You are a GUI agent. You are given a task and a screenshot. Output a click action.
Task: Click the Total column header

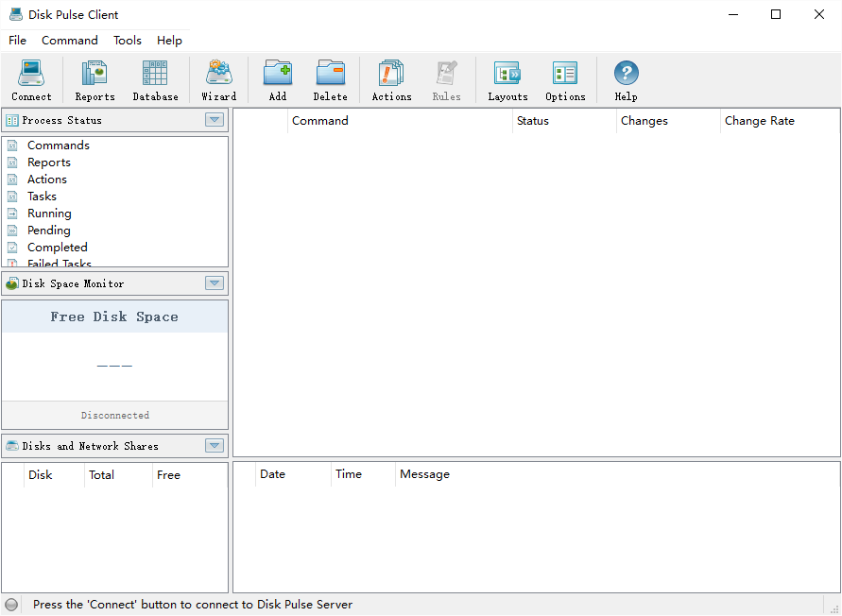point(119,475)
